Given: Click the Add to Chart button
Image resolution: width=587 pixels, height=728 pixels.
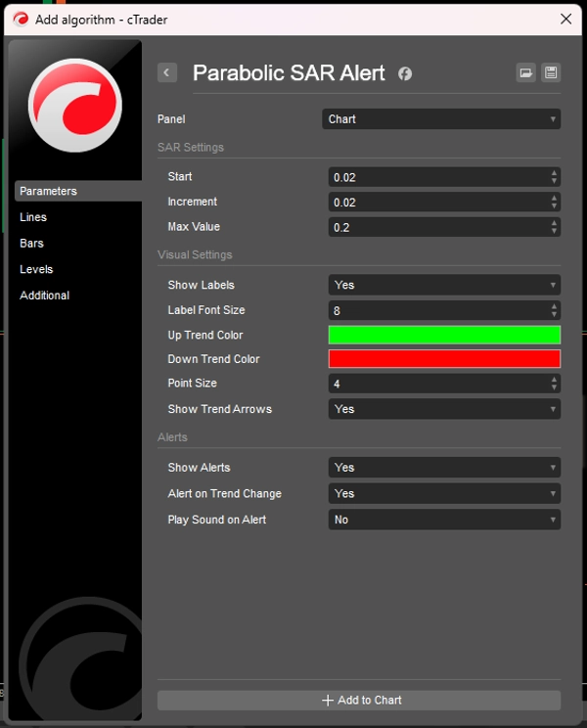Looking at the screenshot, I should [x=359, y=701].
